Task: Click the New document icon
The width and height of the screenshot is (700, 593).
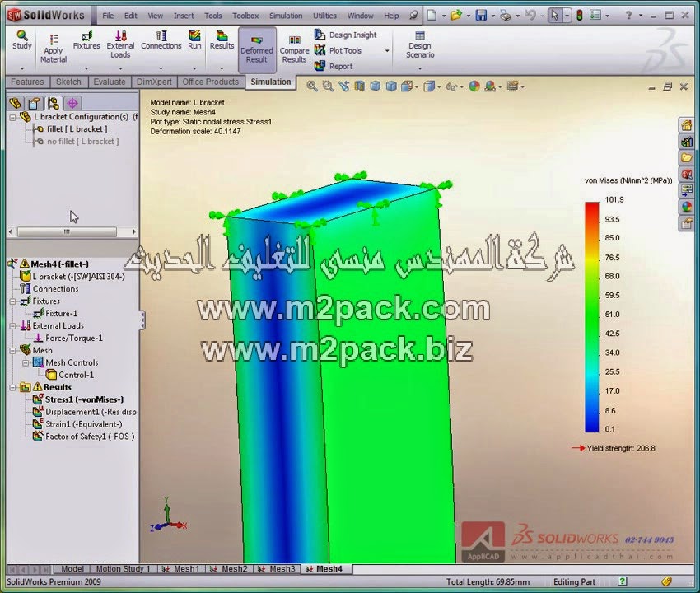Action: (x=432, y=16)
